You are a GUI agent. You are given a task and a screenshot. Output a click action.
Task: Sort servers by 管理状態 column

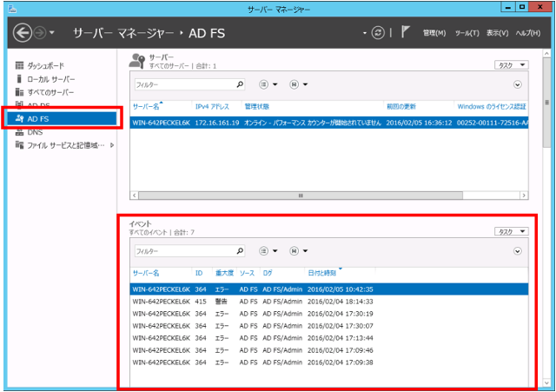coord(257,106)
